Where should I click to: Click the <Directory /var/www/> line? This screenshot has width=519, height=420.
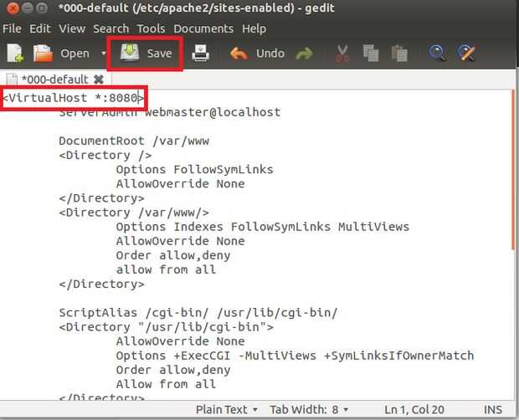click(134, 213)
